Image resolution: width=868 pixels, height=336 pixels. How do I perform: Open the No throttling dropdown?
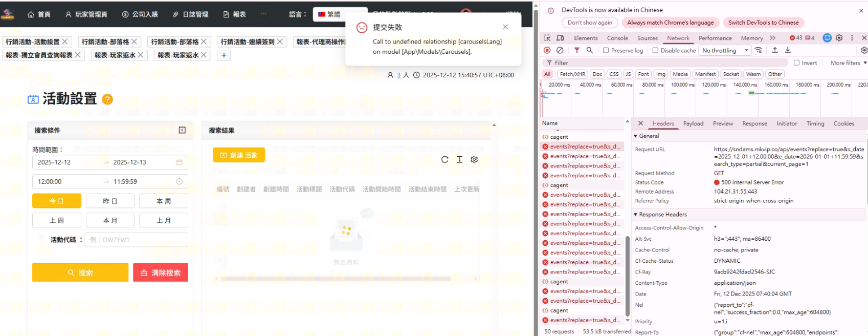(725, 50)
